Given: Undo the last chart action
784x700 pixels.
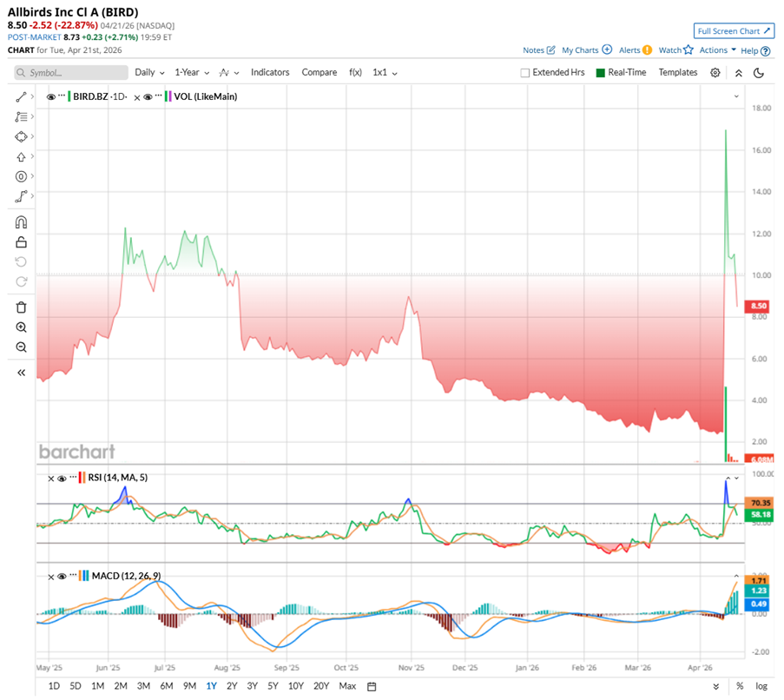Looking at the screenshot, I should (x=21, y=261).
